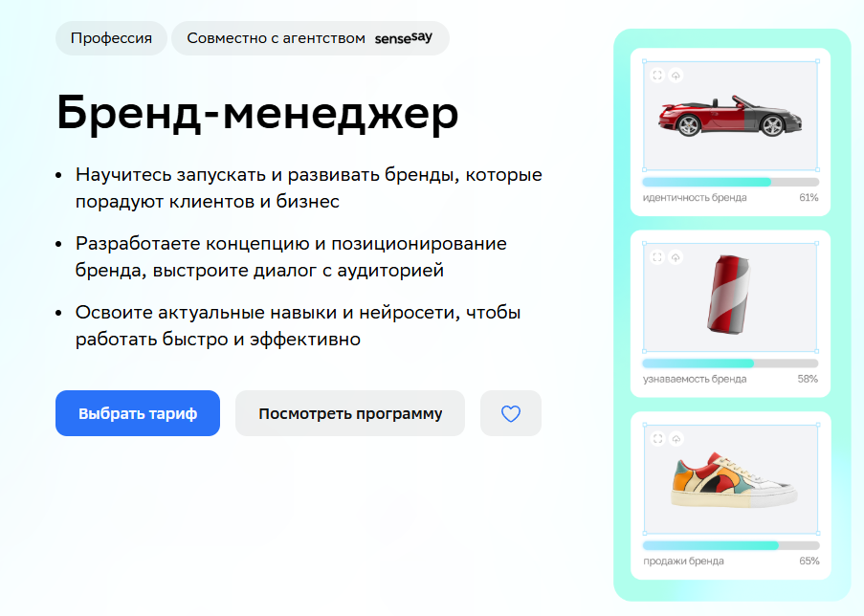Select the Профессия tag
This screenshot has width=864, height=616.
tap(111, 38)
